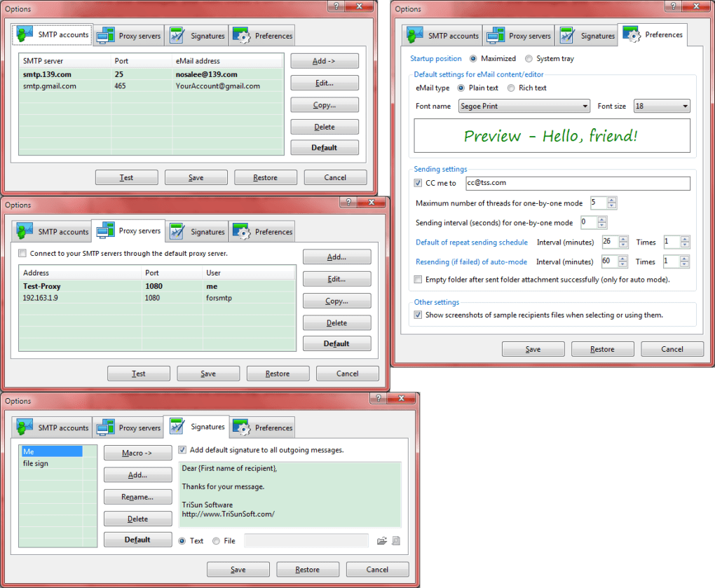715x588 pixels.
Task: Open the SMTP accounts tab in Preferences window
Action: [x=446, y=34]
